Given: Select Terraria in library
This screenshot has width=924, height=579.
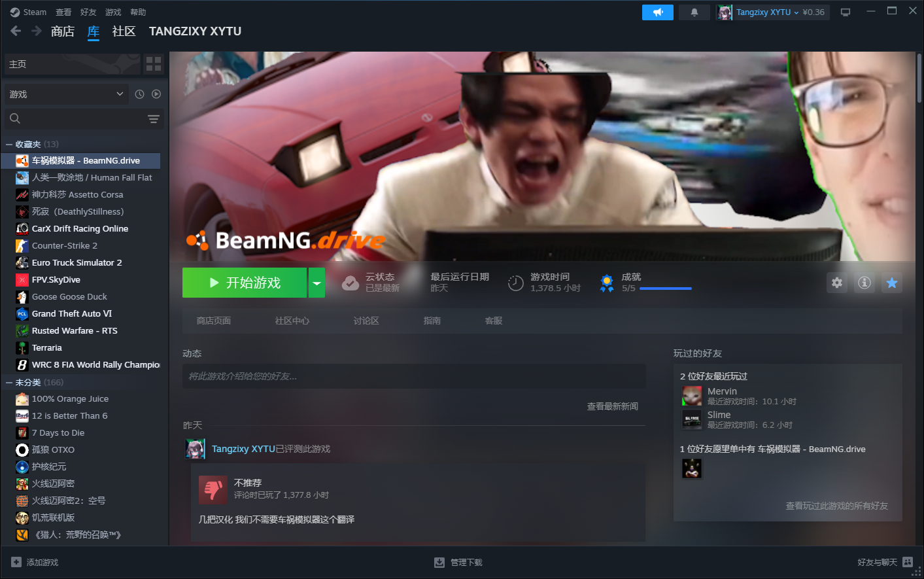Looking at the screenshot, I should [x=80, y=347].
